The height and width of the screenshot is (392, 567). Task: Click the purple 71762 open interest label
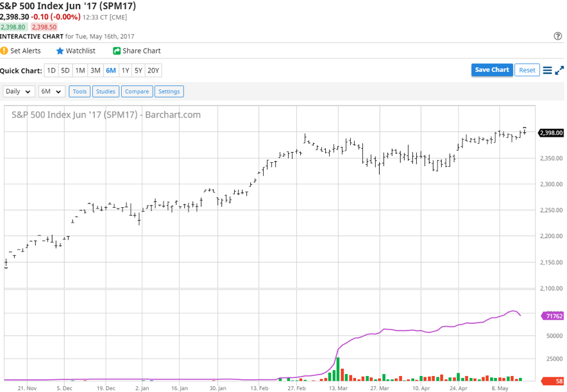(552, 316)
